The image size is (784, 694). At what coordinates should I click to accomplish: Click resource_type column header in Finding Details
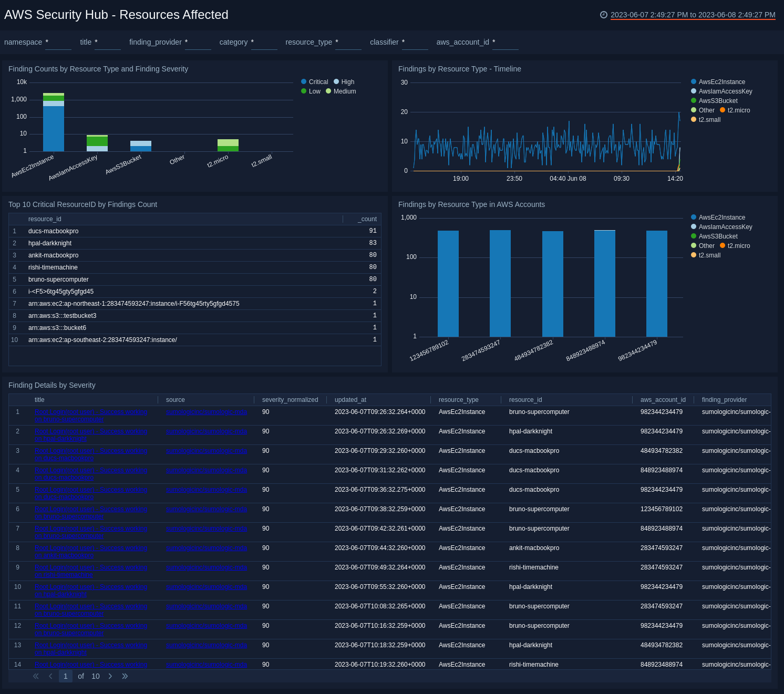tap(459, 400)
